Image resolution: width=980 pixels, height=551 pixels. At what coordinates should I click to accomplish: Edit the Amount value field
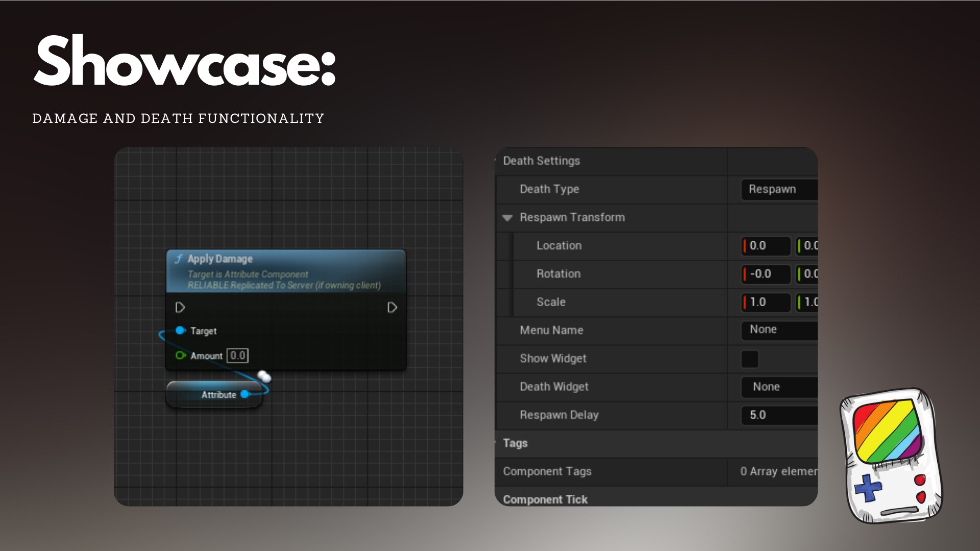click(x=238, y=356)
